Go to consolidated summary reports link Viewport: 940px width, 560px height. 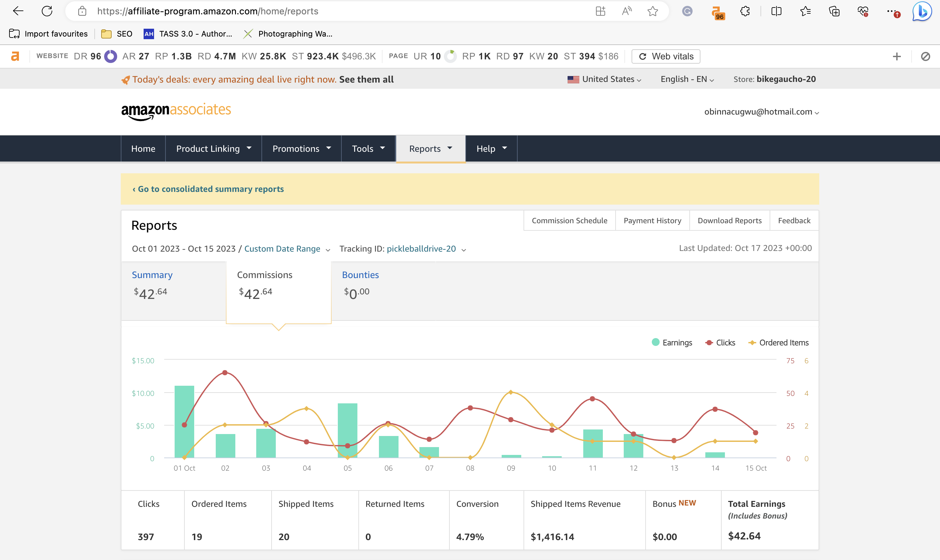point(208,189)
